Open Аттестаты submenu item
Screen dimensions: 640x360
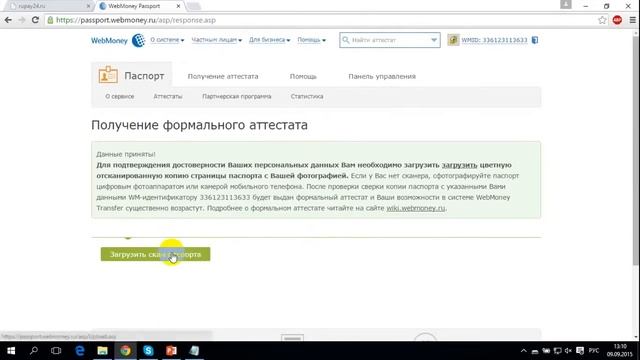point(168,96)
